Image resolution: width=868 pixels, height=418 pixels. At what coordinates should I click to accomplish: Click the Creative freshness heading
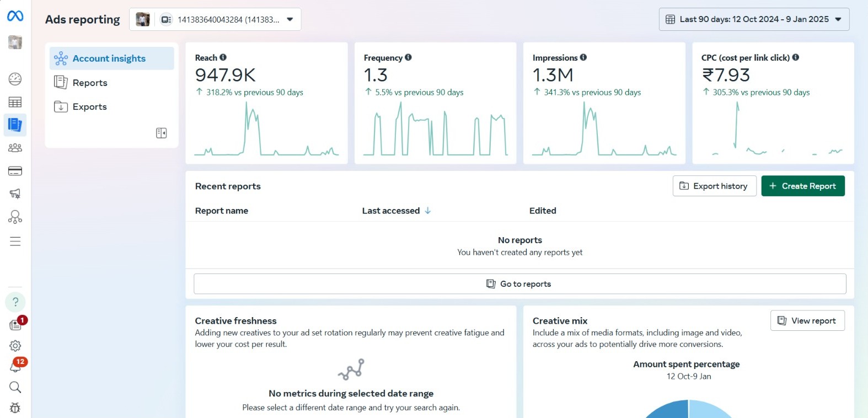pos(236,321)
